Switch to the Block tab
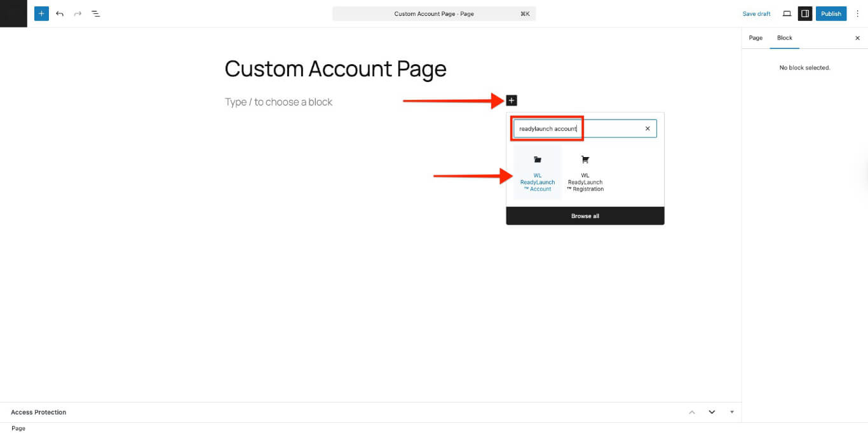 click(x=785, y=38)
